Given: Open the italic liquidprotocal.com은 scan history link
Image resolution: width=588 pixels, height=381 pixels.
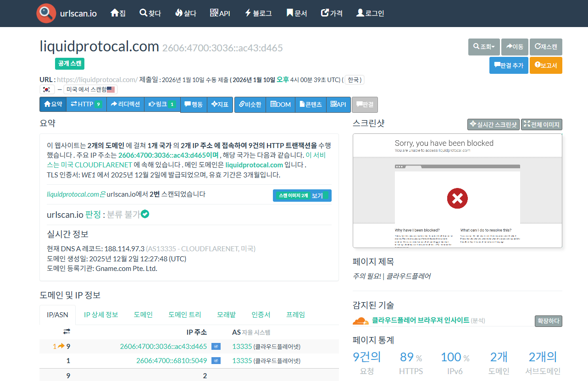Looking at the screenshot, I should click(x=76, y=194).
